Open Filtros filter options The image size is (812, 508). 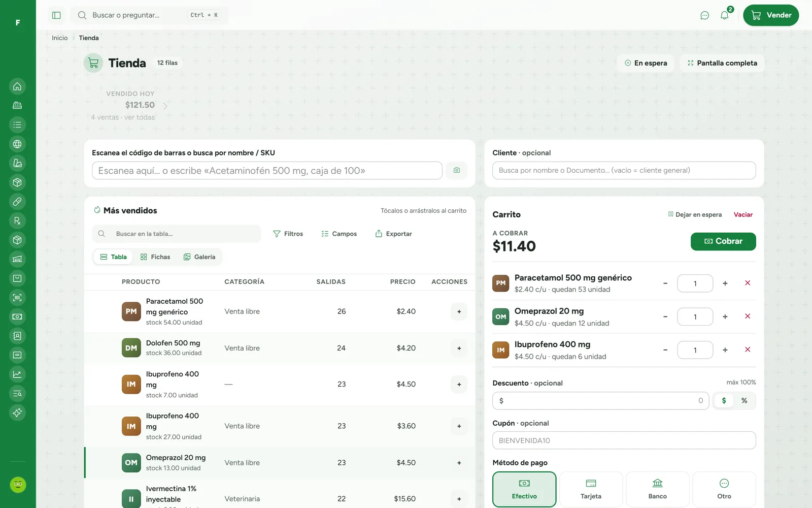pos(288,234)
